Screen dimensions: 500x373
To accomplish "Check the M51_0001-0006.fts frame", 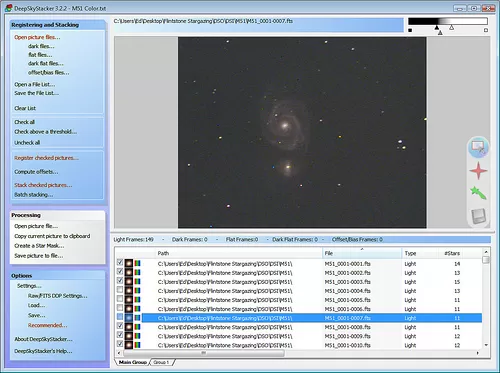I will 120,307.
